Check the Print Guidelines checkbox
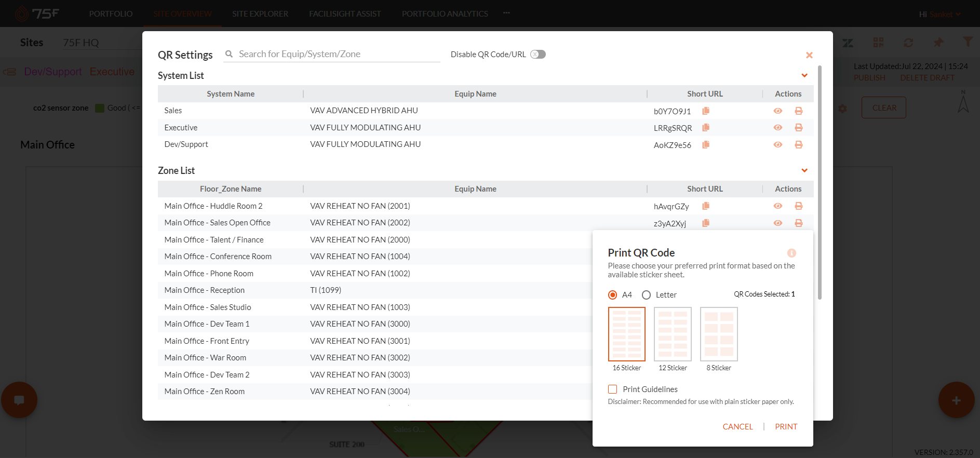 click(x=613, y=389)
